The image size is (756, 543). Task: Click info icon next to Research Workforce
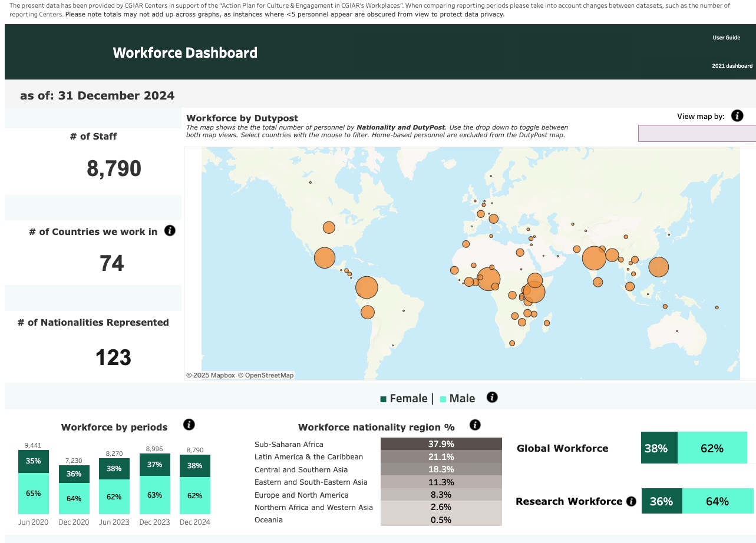pyautogui.click(x=631, y=502)
